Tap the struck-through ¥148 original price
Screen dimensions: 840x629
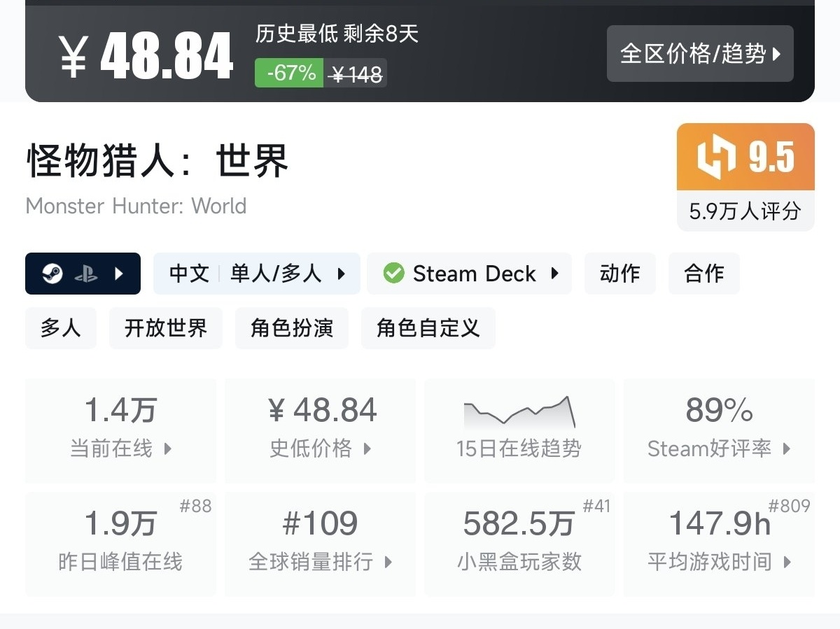pos(356,73)
